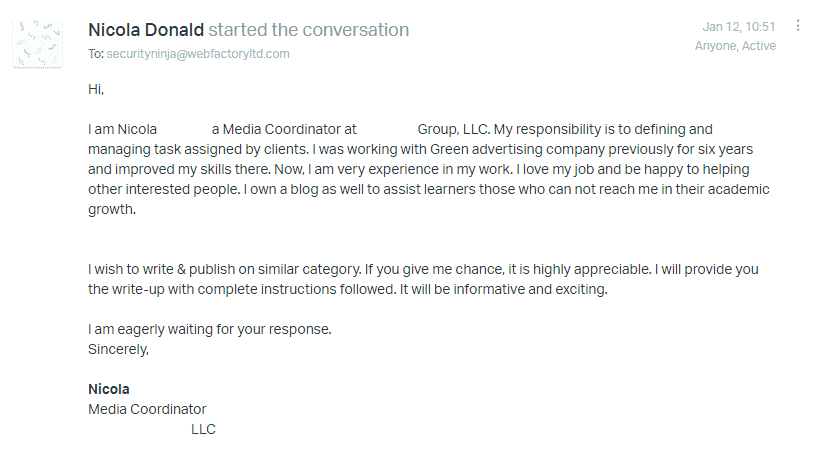
Task: Click 'LLC' on the last signature line
Action: point(203,430)
